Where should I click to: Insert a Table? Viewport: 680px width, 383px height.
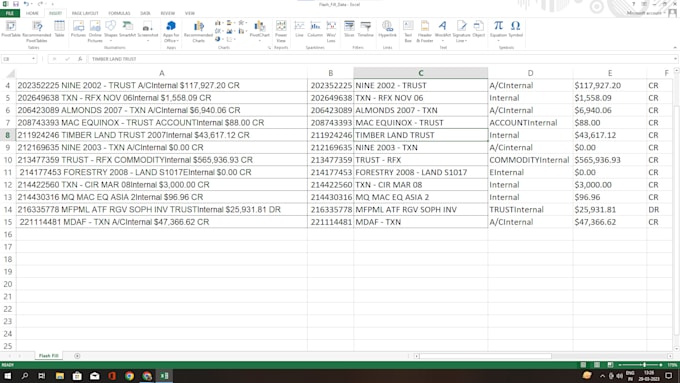[59, 29]
